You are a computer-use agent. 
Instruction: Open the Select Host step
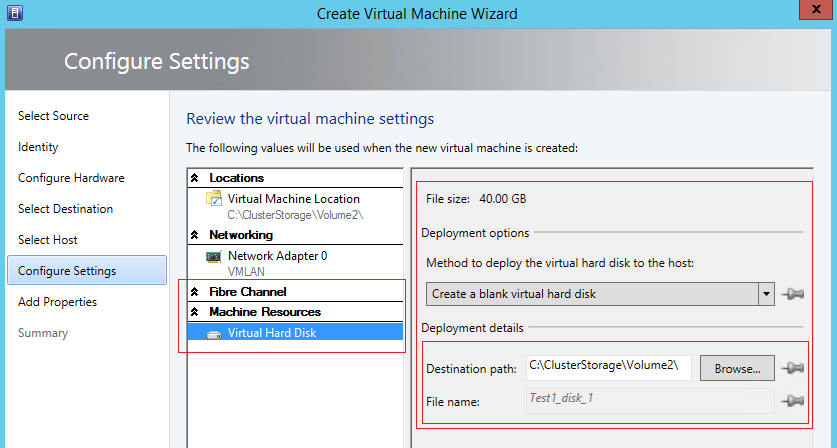pyautogui.click(x=48, y=240)
